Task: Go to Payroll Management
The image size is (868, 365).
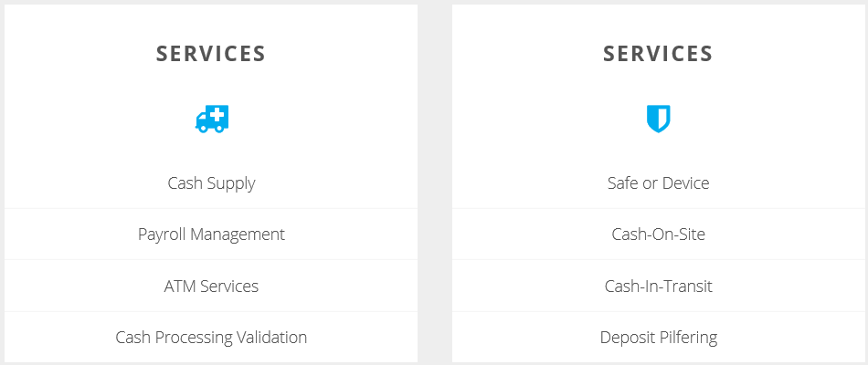Action: tap(211, 235)
